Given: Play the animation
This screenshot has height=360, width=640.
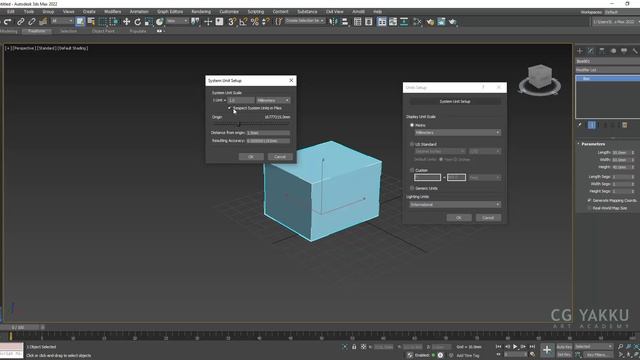Looking at the screenshot, I should pyautogui.click(x=515, y=347).
